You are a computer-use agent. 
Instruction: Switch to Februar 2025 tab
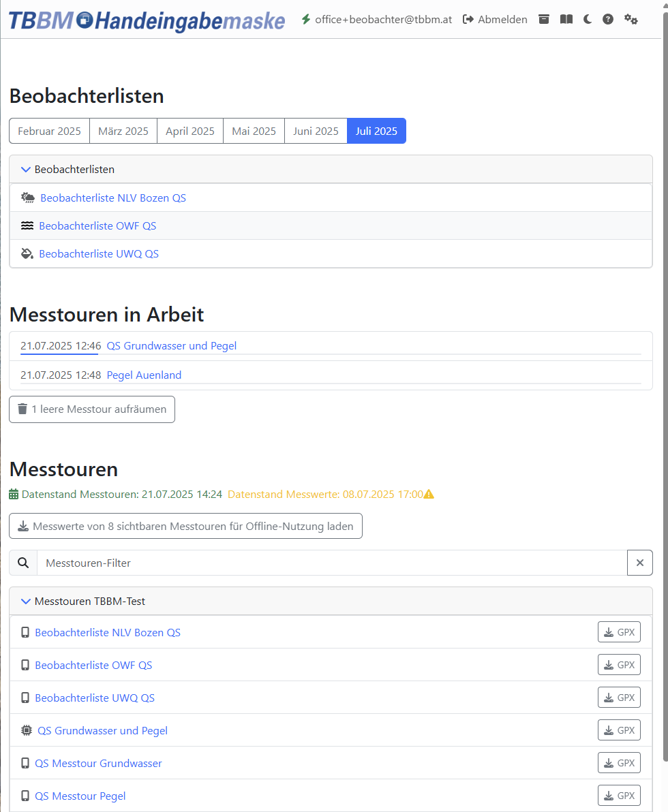coord(49,131)
